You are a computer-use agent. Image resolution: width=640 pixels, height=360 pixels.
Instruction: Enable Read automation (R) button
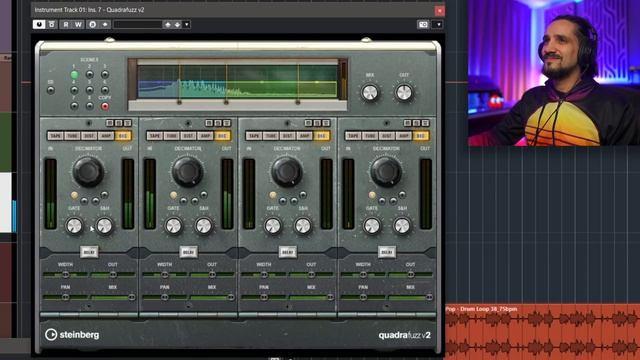point(66,24)
